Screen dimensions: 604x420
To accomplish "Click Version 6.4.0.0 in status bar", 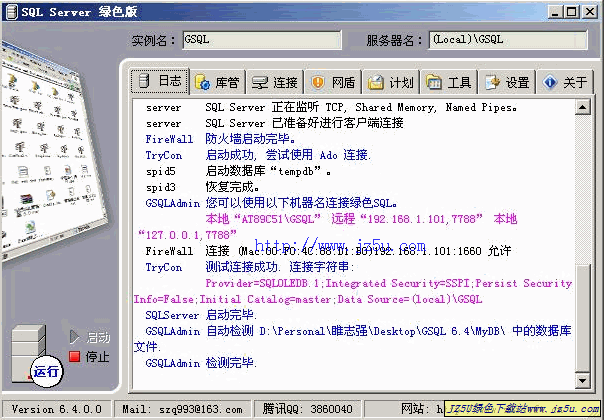I will click(57, 409).
